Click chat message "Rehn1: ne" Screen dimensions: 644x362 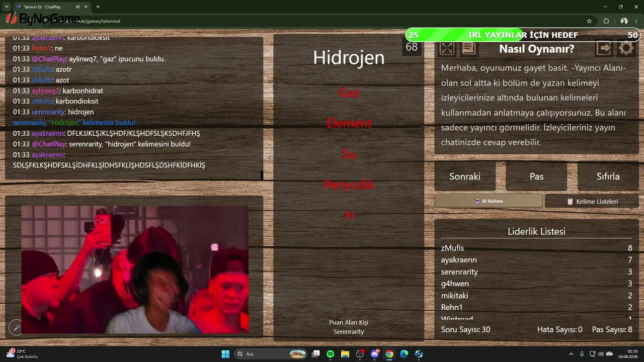38,48
